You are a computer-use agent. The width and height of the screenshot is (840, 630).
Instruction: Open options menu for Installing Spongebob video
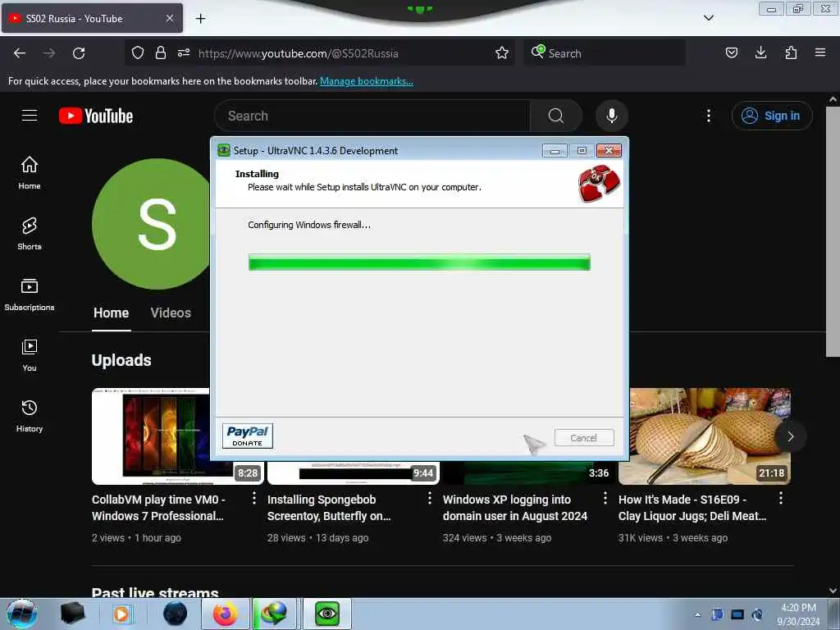click(x=430, y=498)
